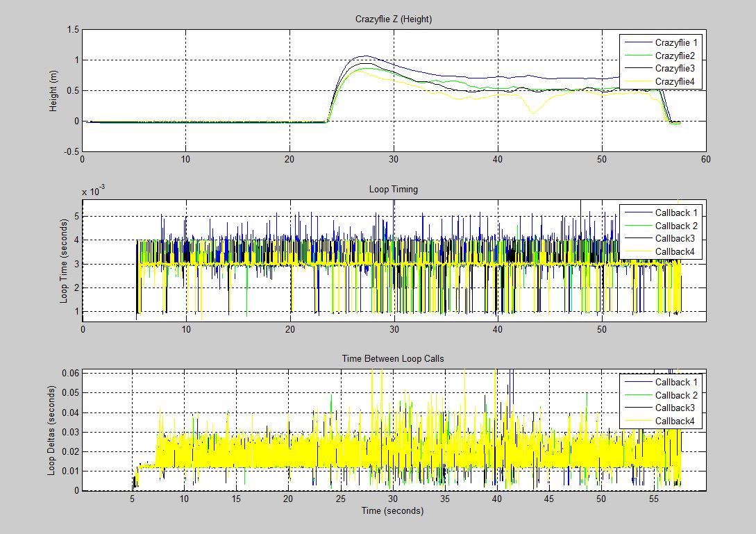The image size is (756, 534).
Task: Click the "Crazyflie Z (Height)" plot title
Action: (x=394, y=19)
